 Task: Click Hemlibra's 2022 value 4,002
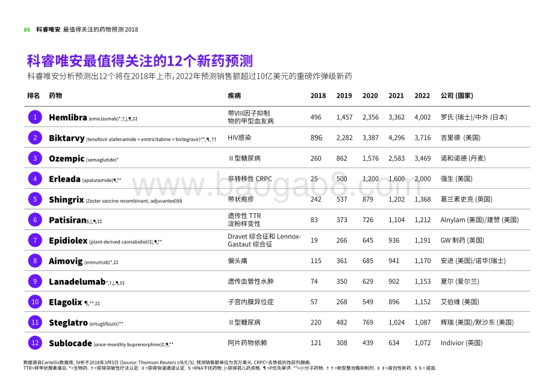pos(423,117)
